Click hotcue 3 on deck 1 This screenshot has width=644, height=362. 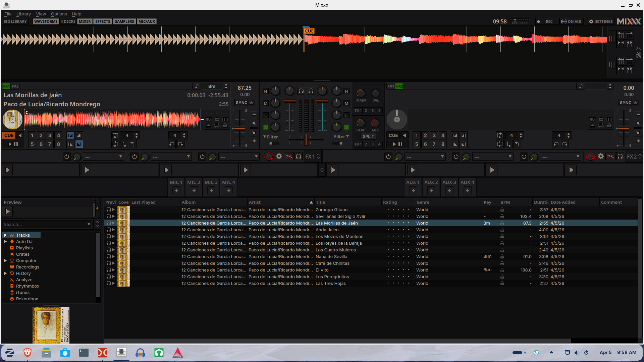click(50, 135)
